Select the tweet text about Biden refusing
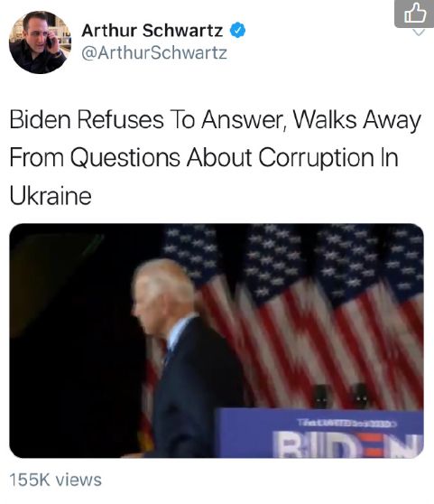The image size is (434, 504). (x=215, y=157)
